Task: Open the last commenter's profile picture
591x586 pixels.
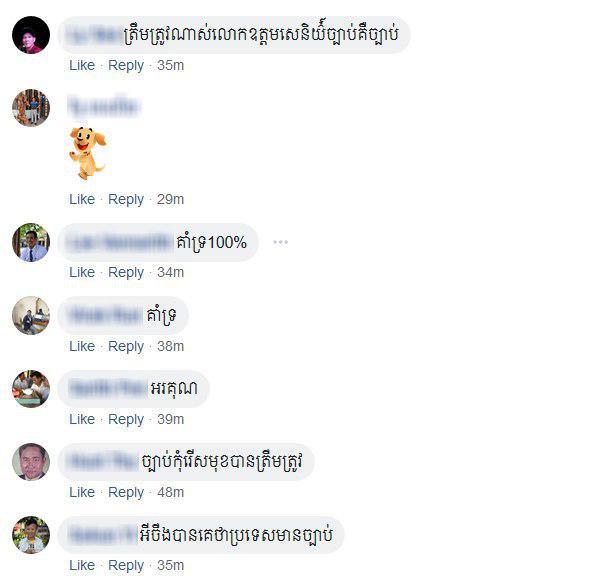Action: tap(31, 535)
